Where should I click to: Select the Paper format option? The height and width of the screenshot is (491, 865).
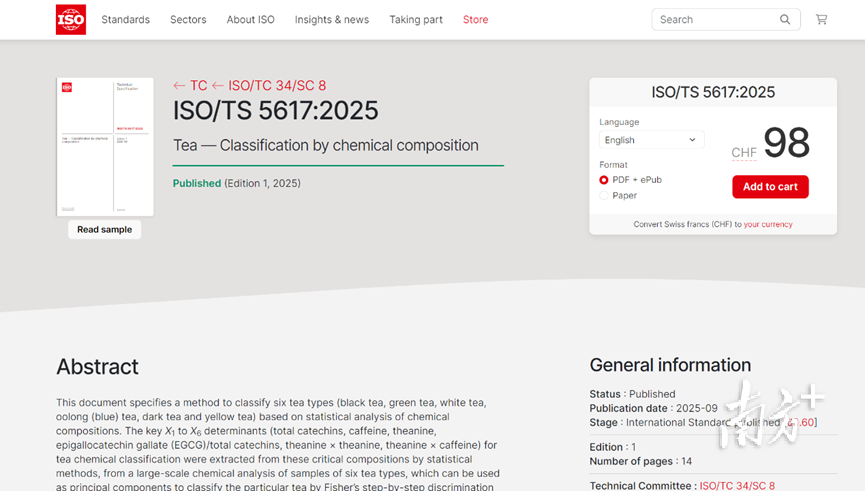604,196
